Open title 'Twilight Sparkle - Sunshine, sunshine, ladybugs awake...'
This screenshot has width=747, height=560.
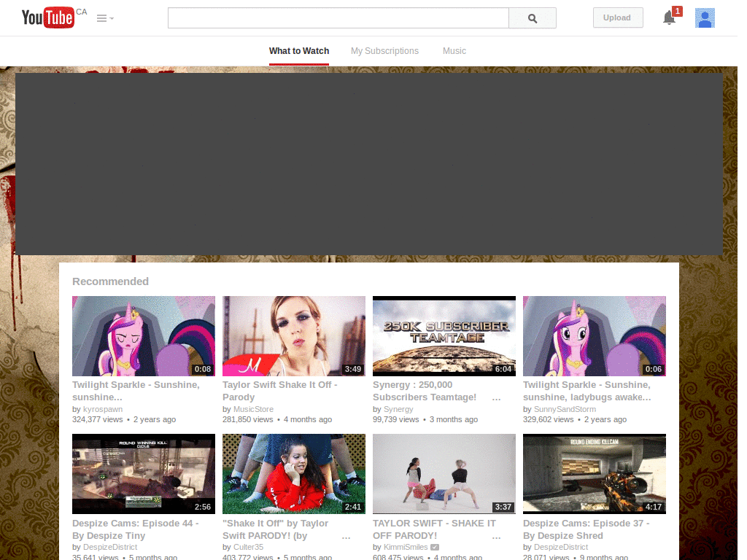point(587,391)
